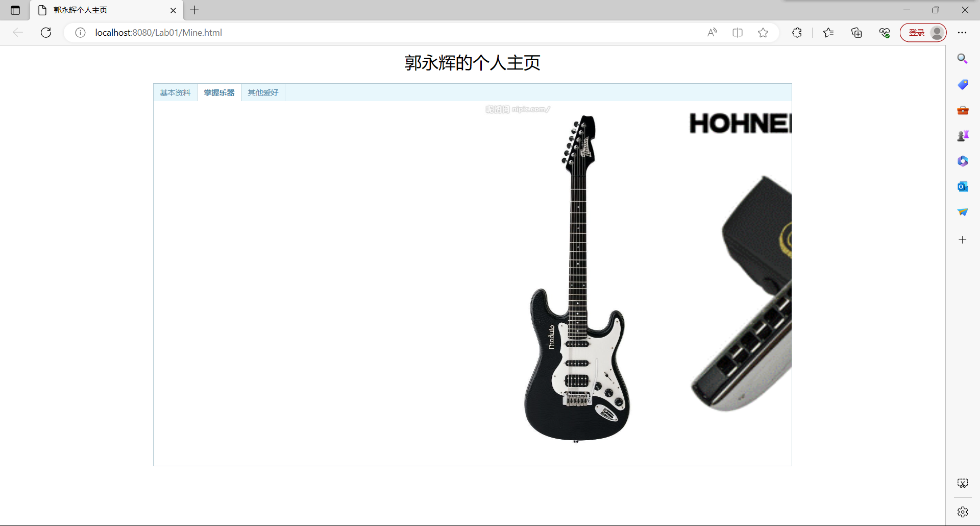Click the site information icon in address bar

(80, 33)
